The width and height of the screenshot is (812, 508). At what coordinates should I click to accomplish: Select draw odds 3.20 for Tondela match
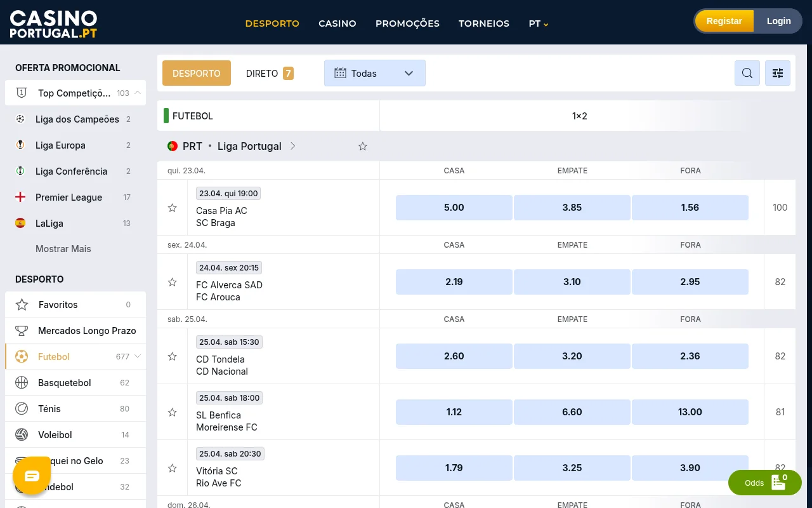(572, 356)
